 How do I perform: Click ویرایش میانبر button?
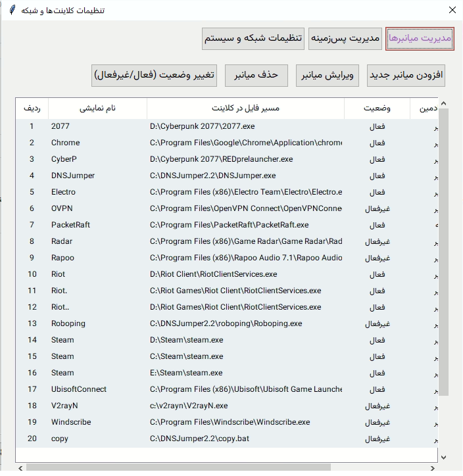328,76
